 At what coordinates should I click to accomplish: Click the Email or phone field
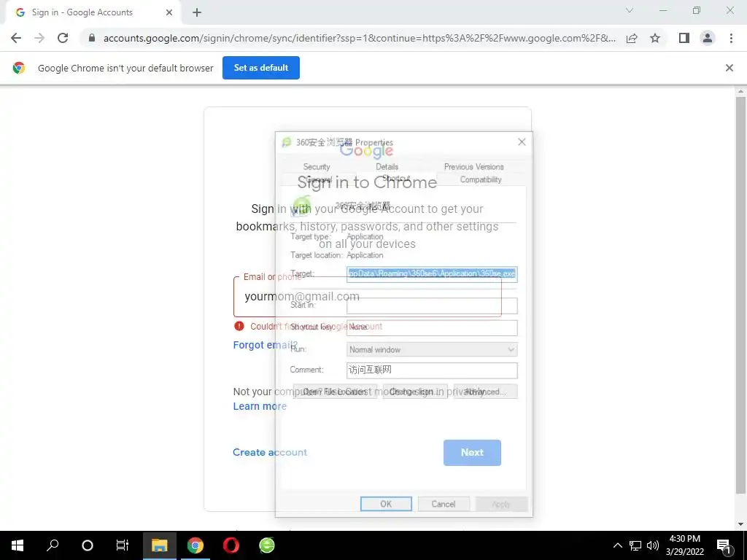pos(368,297)
